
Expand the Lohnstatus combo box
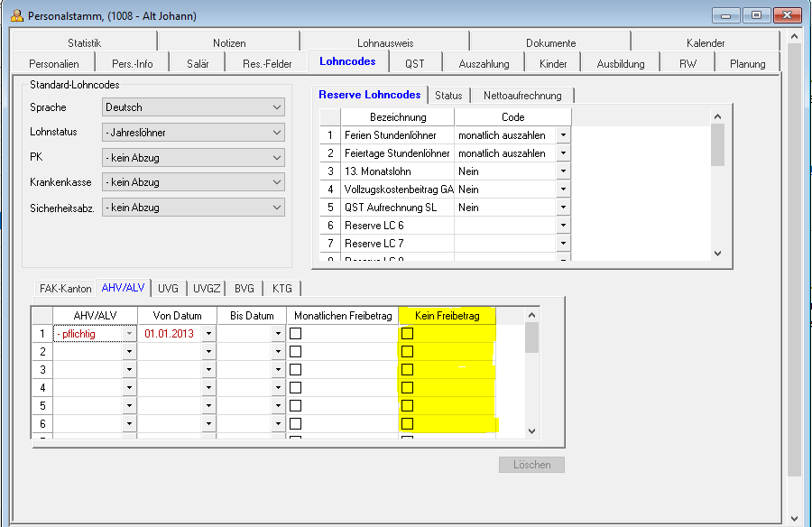pyautogui.click(x=192, y=133)
